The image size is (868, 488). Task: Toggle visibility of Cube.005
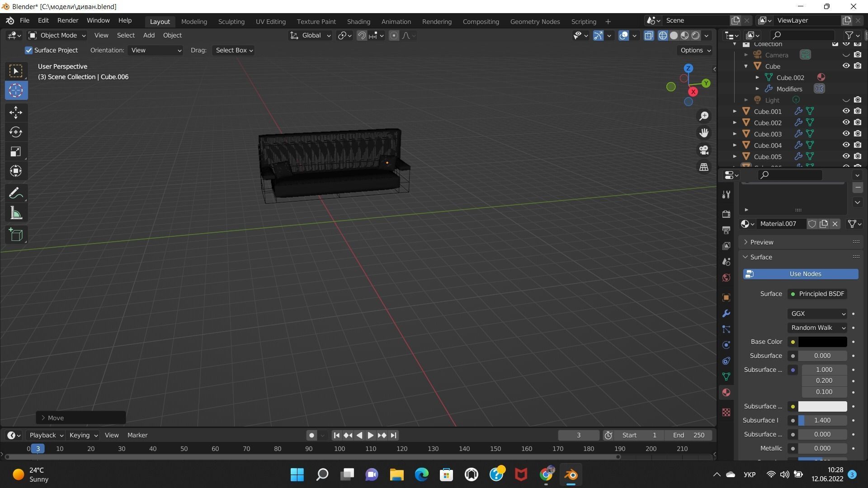coord(846,156)
